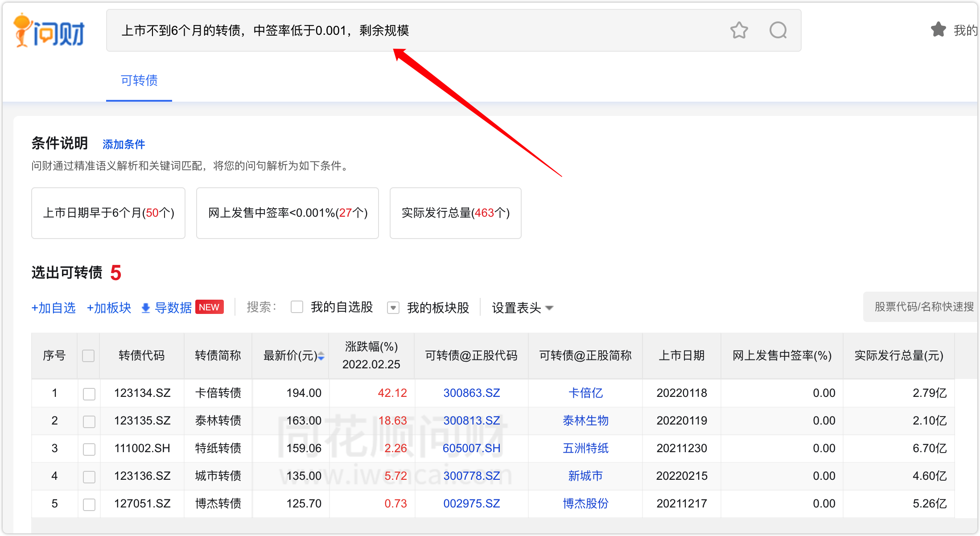This screenshot has height=536, width=980.
Task: Click +加自选 button
Action: tap(54, 308)
